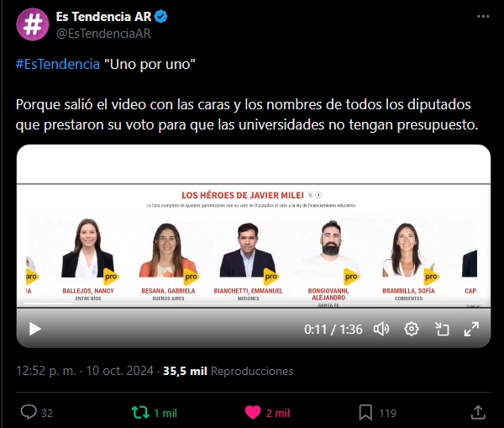Open the Es Tendencia AR profile avatar

[33, 24]
